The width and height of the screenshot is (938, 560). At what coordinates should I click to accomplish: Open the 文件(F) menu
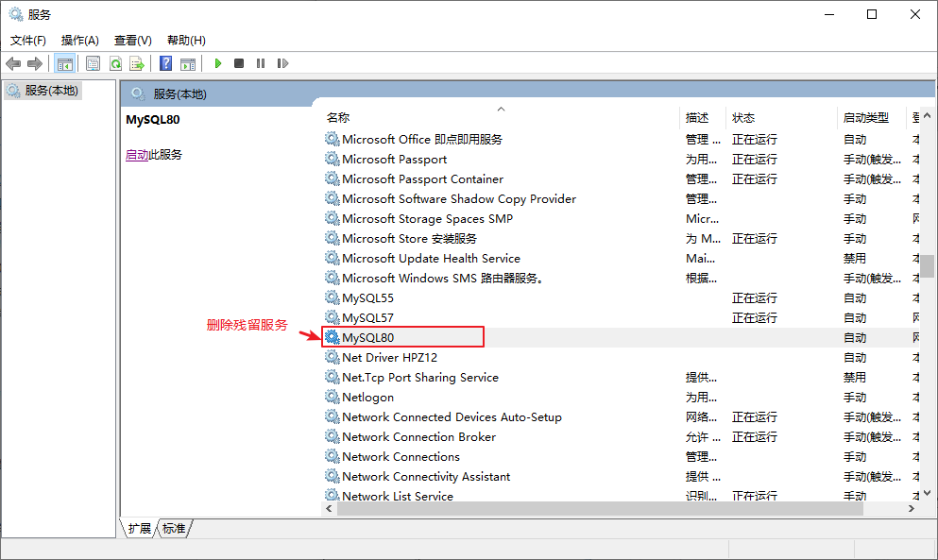[x=27, y=40]
